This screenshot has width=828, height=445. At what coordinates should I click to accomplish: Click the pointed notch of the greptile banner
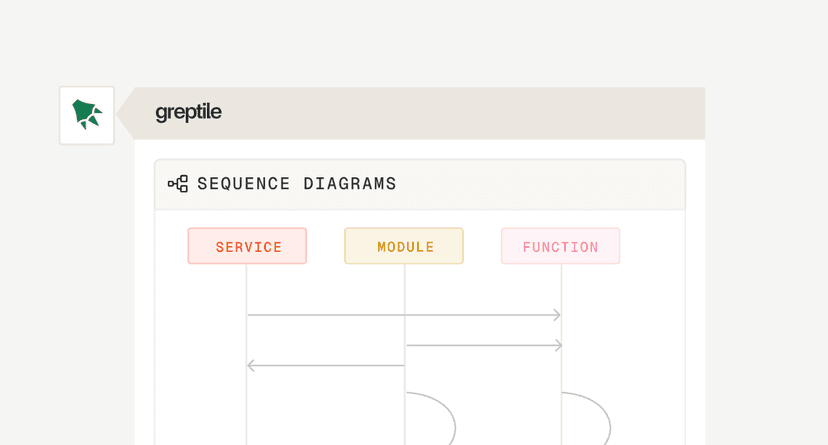click(123, 113)
